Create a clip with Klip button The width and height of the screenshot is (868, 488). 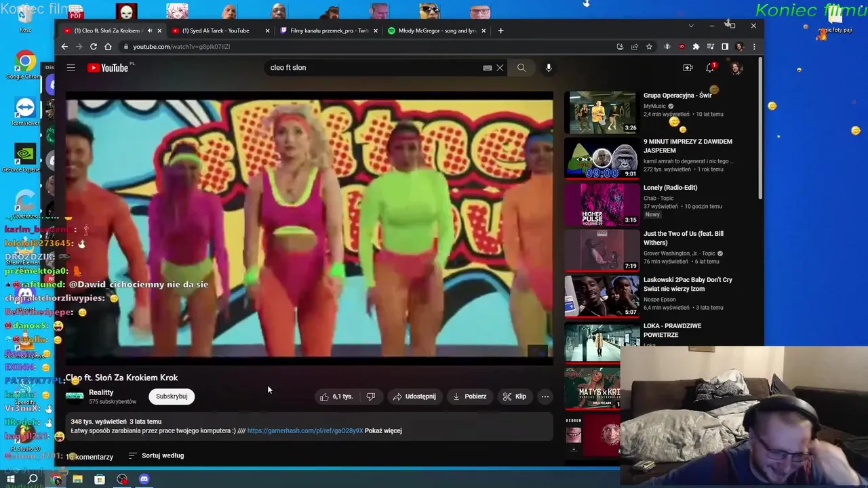(514, 396)
